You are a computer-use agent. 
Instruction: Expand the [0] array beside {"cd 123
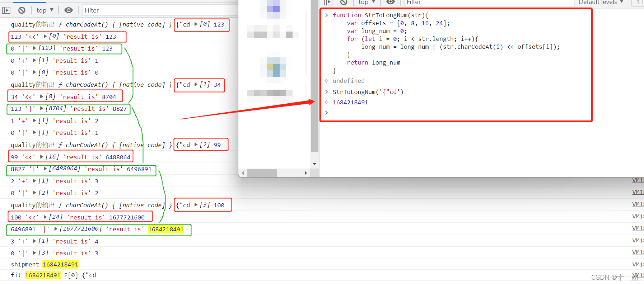tap(196, 24)
